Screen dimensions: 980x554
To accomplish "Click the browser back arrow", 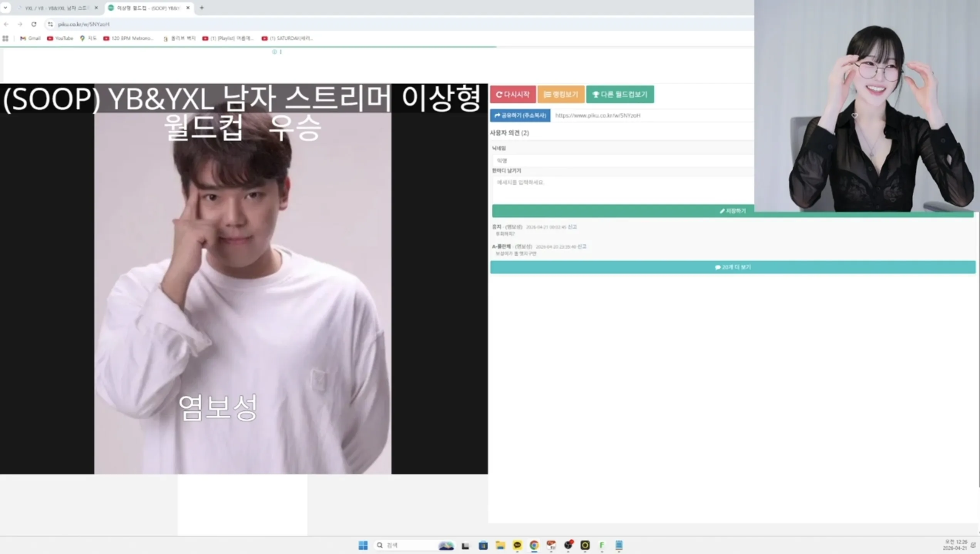I will (6, 24).
